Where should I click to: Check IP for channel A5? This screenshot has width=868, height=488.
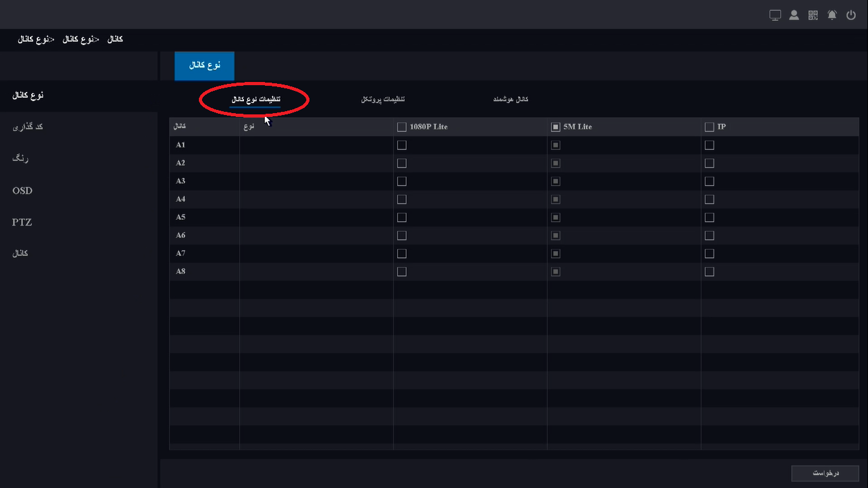pos(709,217)
